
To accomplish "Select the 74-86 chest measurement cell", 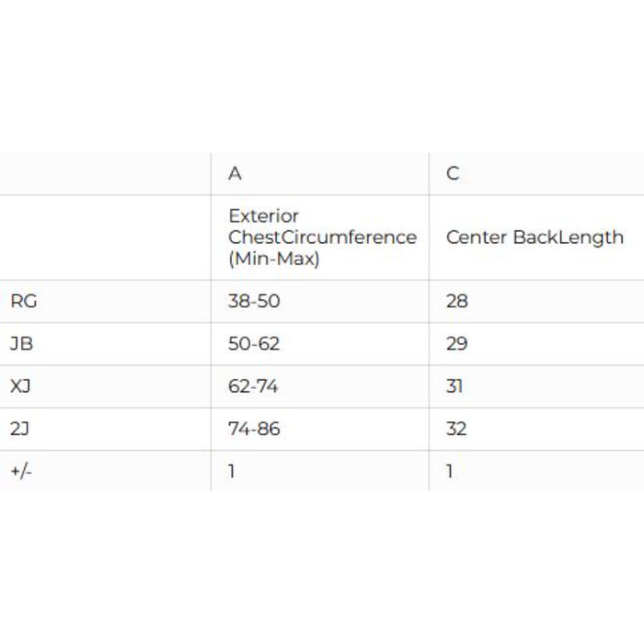I will click(254, 429).
